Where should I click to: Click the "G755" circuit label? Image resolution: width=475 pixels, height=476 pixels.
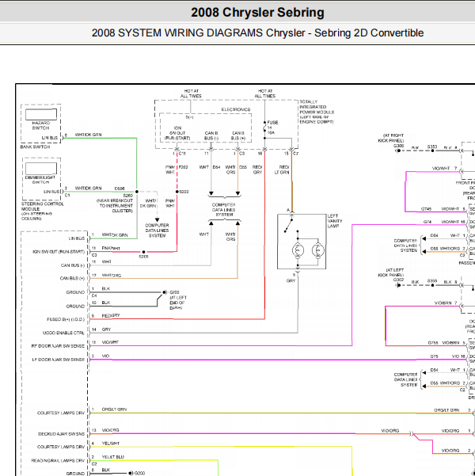pyautogui.click(x=433, y=343)
